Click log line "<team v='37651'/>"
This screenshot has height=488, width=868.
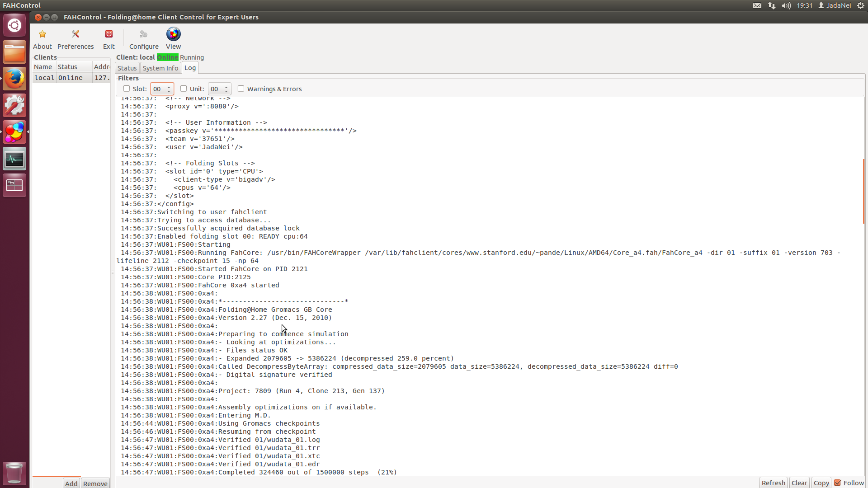[200, 139]
